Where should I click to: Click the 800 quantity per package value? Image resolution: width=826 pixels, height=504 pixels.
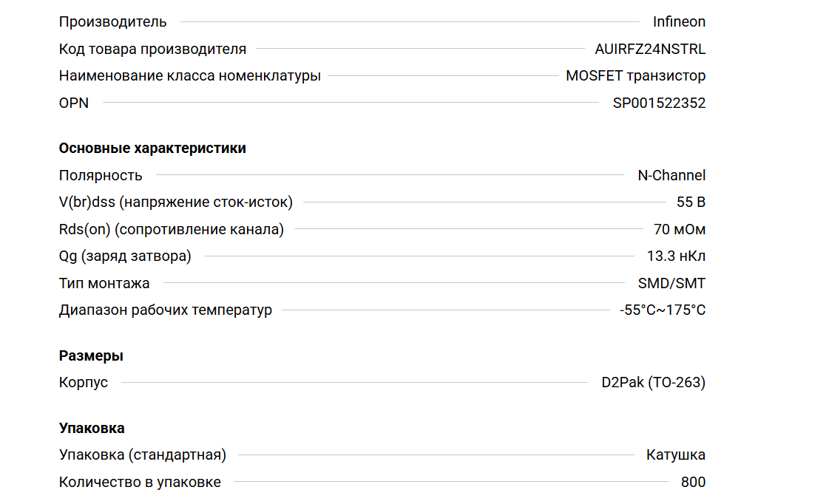[693, 483]
